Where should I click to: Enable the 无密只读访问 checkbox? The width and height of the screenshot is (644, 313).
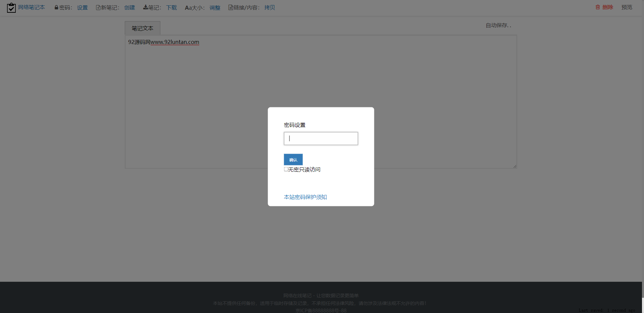click(x=286, y=169)
